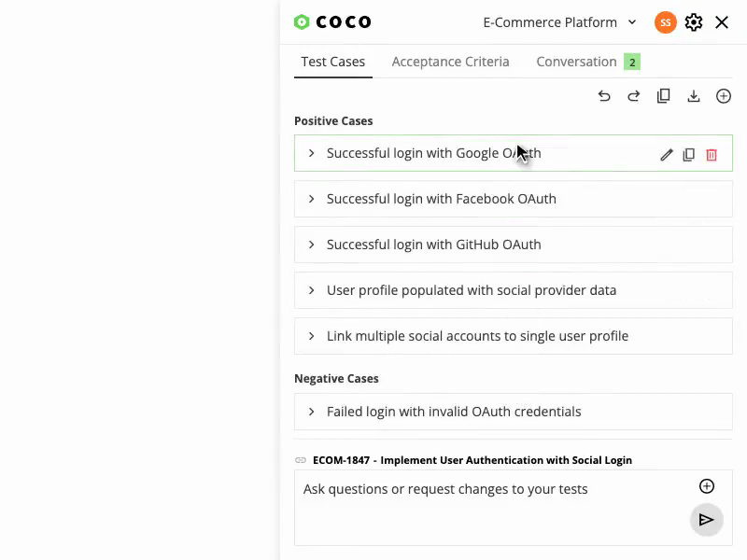The height and width of the screenshot is (560, 747).
Task: Click attachment plus icon in chat box
Action: [x=707, y=486]
